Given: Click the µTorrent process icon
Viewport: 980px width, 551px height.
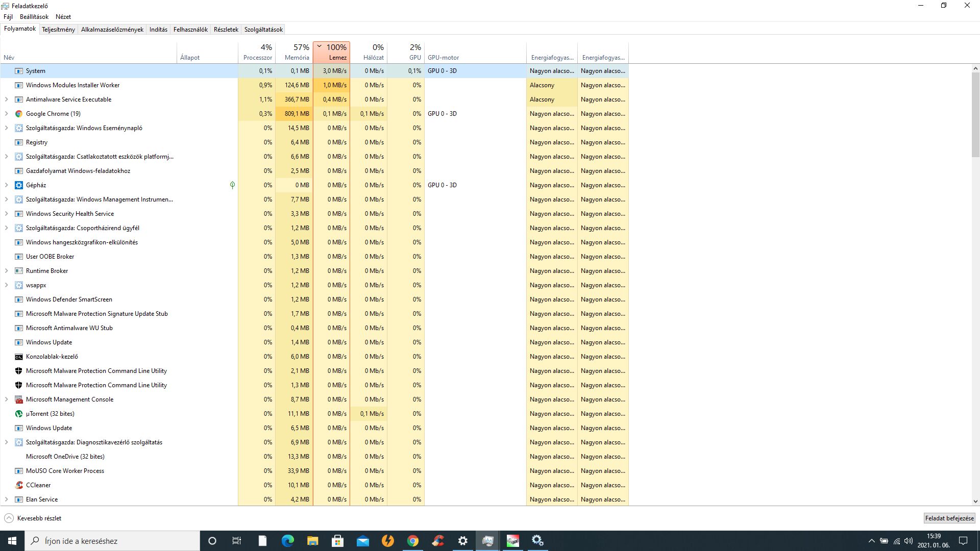Looking at the screenshot, I should pos(19,414).
